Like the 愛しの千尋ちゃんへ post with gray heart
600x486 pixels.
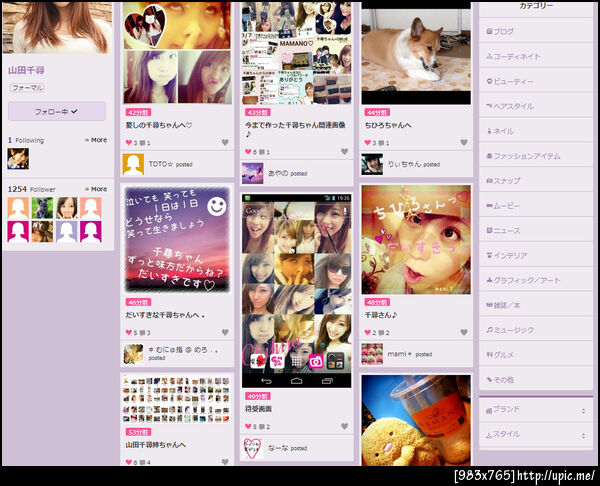coord(225,142)
